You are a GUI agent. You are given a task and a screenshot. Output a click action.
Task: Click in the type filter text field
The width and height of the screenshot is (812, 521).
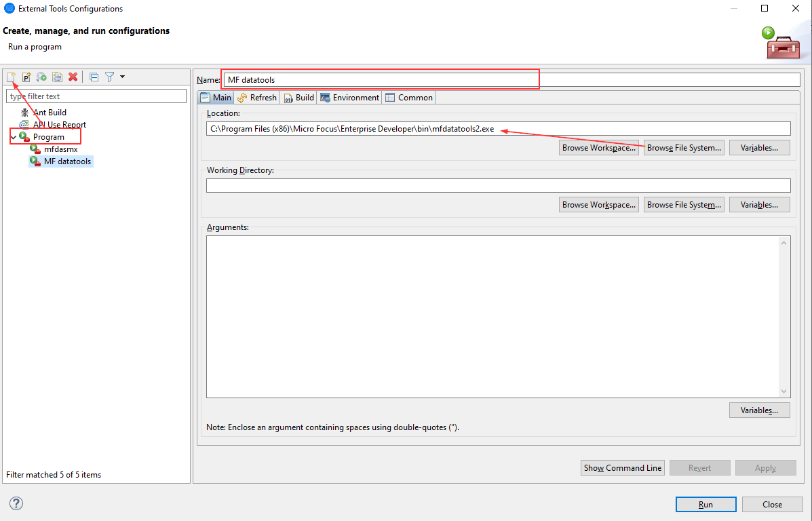(x=96, y=95)
